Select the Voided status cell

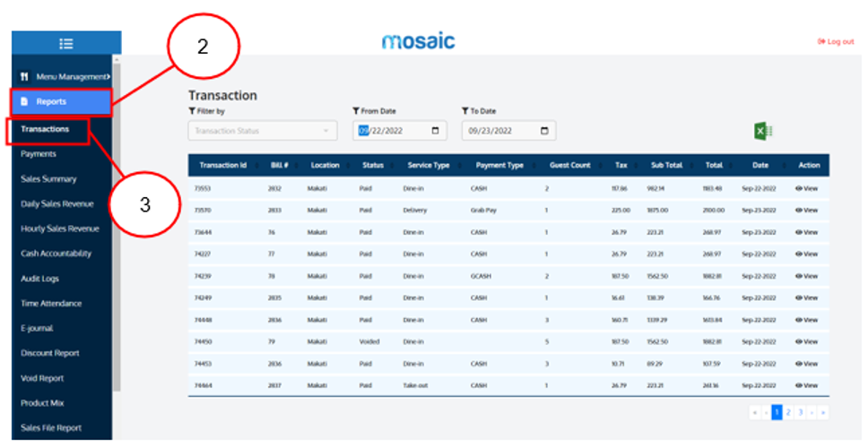click(369, 341)
